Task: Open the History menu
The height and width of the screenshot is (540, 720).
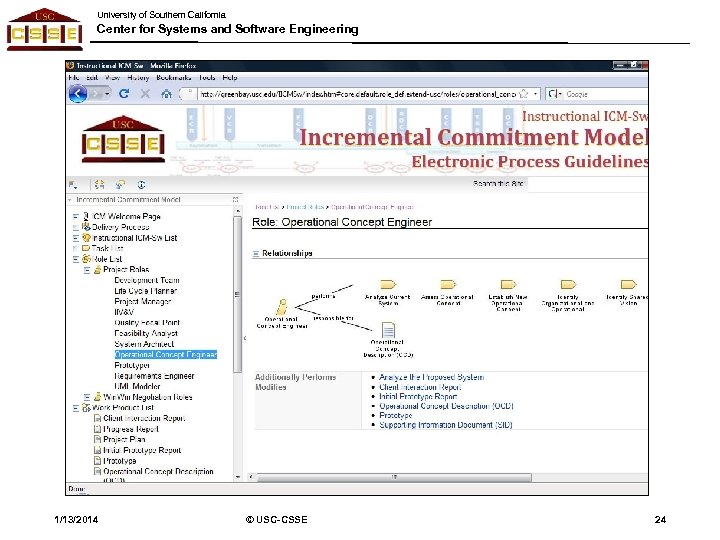Action: 138,78
